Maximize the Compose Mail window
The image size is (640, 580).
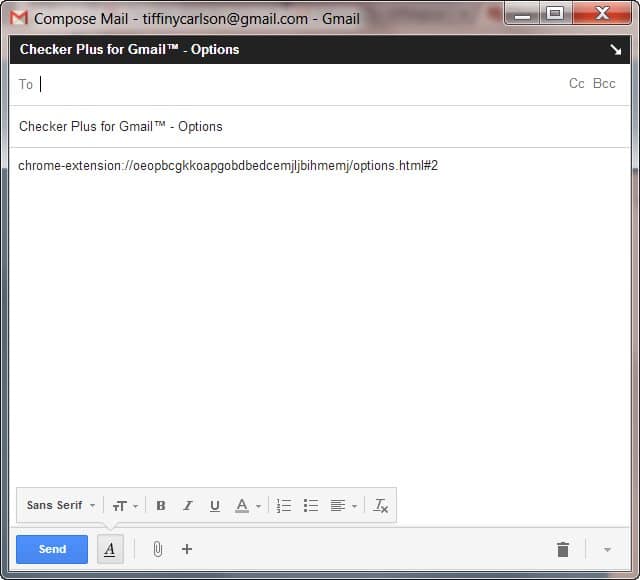coord(555,13)
